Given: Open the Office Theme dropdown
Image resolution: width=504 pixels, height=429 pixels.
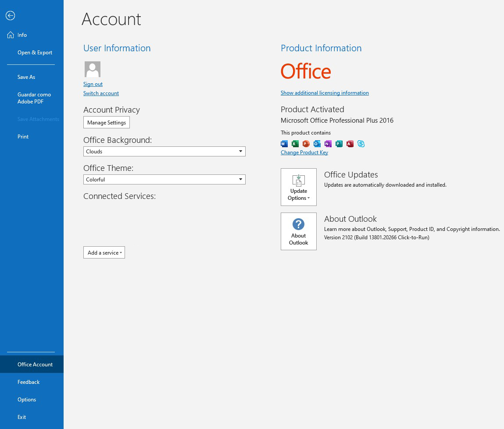Looking at the screenshot, I should tap(164, 179).
